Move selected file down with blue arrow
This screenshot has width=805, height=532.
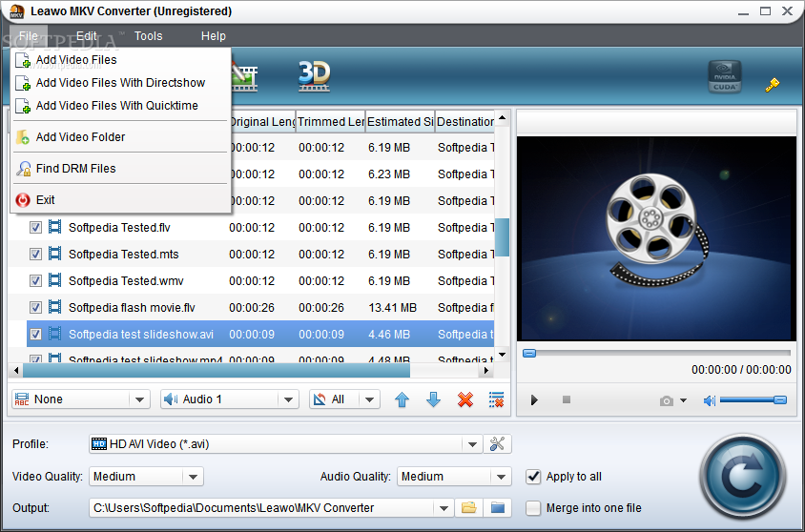pyautogui.click(x=433, y=399)
